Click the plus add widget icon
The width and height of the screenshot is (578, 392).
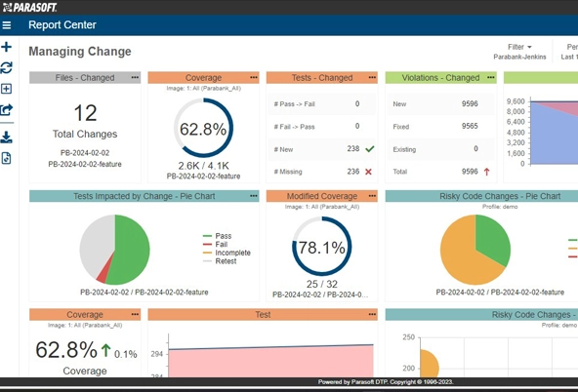(x=6, y=47)
